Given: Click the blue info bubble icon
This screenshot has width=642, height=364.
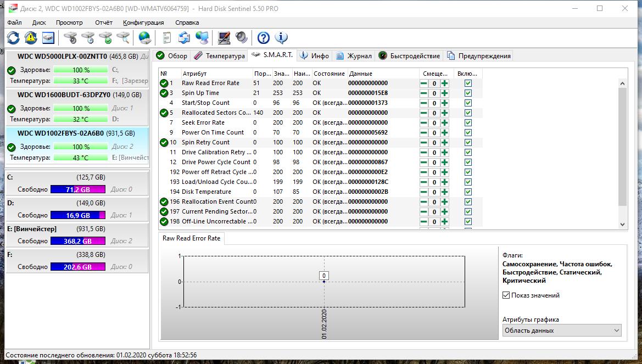Looking at the screenshot, I should (x=281, y=37).
